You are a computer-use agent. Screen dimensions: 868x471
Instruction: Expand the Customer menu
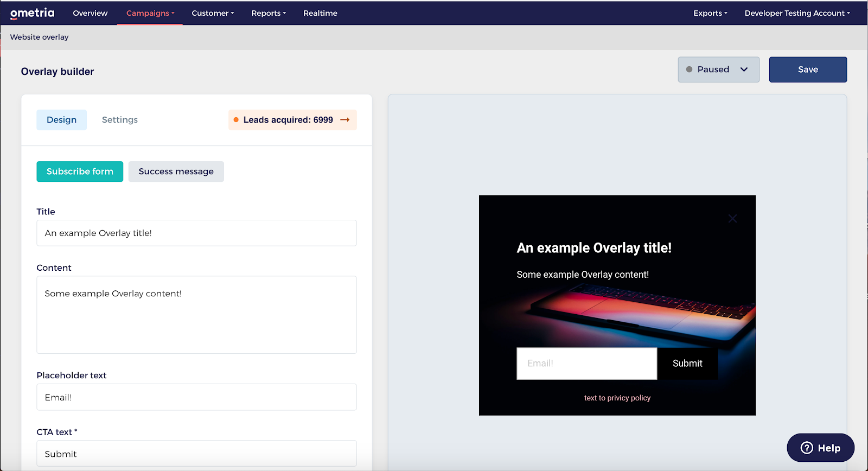tap(213, 13)
